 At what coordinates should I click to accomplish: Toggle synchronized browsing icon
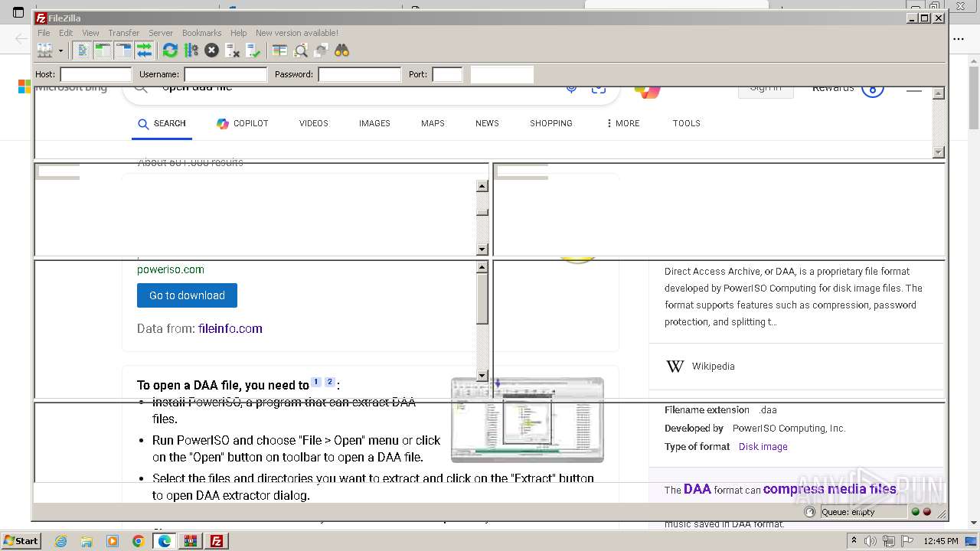click(321, 51)
